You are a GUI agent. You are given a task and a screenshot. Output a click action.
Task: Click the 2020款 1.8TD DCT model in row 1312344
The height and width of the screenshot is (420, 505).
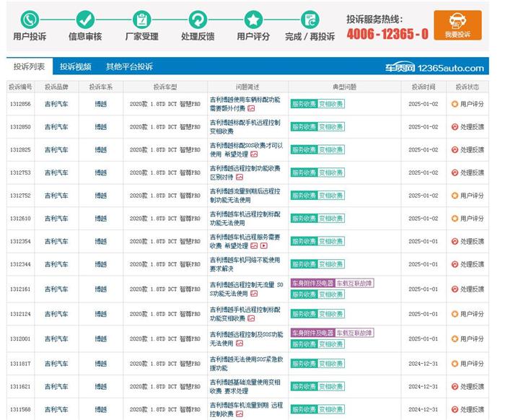(165, 264)
